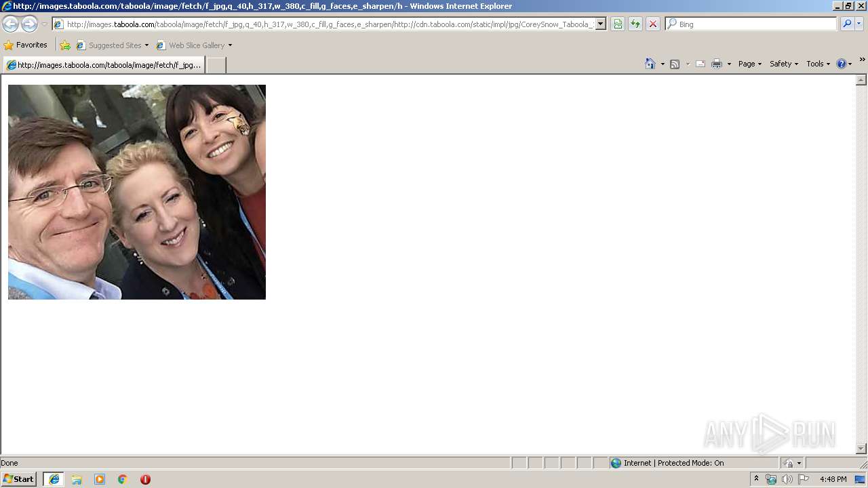Print the page with printer icon
Image resolution: width=868 pixels, height=488 pixels.
(717, 64)
